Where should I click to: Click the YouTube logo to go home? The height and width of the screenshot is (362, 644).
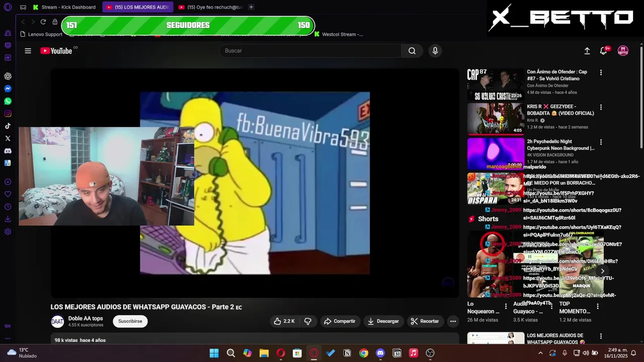click(56, 51)
